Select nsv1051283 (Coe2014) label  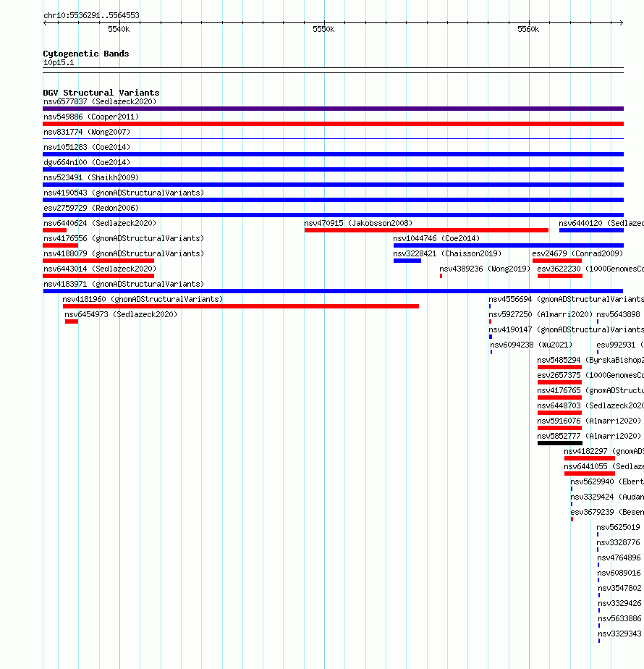click(x=87, y=147)
